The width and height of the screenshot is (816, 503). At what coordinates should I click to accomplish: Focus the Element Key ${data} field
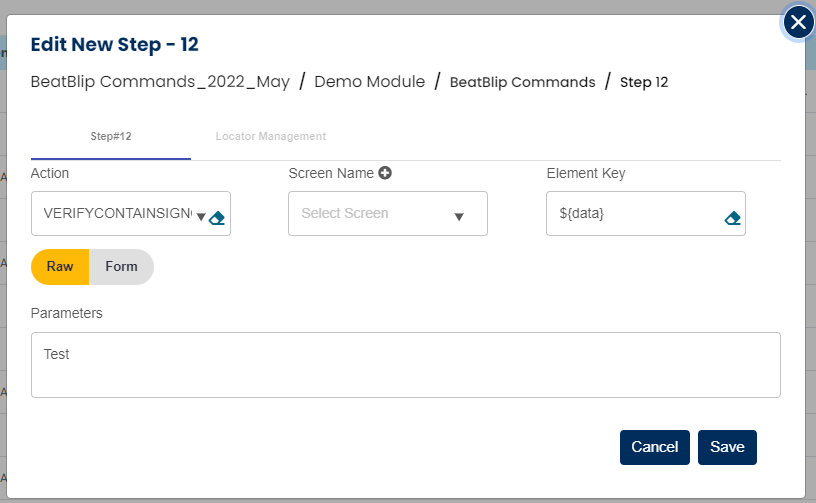632,214
